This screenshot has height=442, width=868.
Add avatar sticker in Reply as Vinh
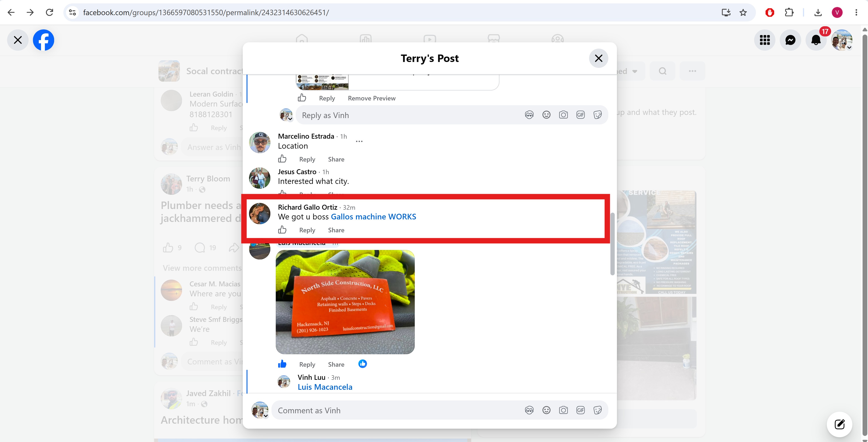pos(529,115)
